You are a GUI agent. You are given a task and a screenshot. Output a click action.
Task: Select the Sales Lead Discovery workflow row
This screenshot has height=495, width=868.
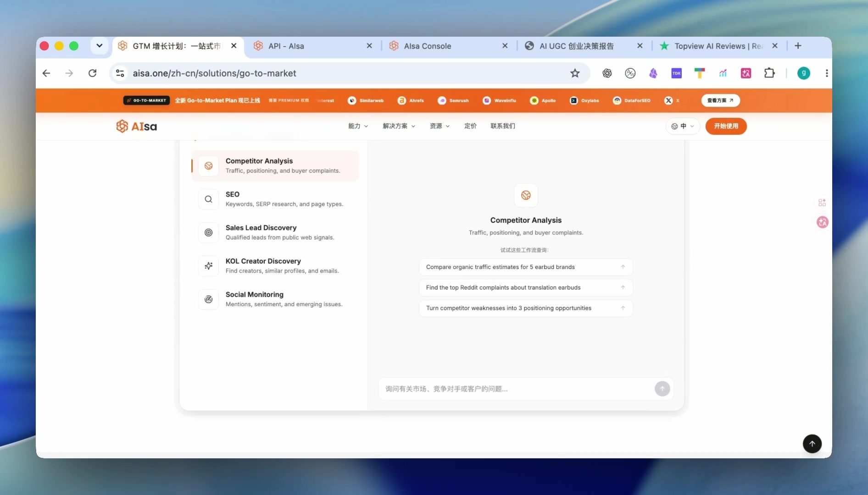275,233
